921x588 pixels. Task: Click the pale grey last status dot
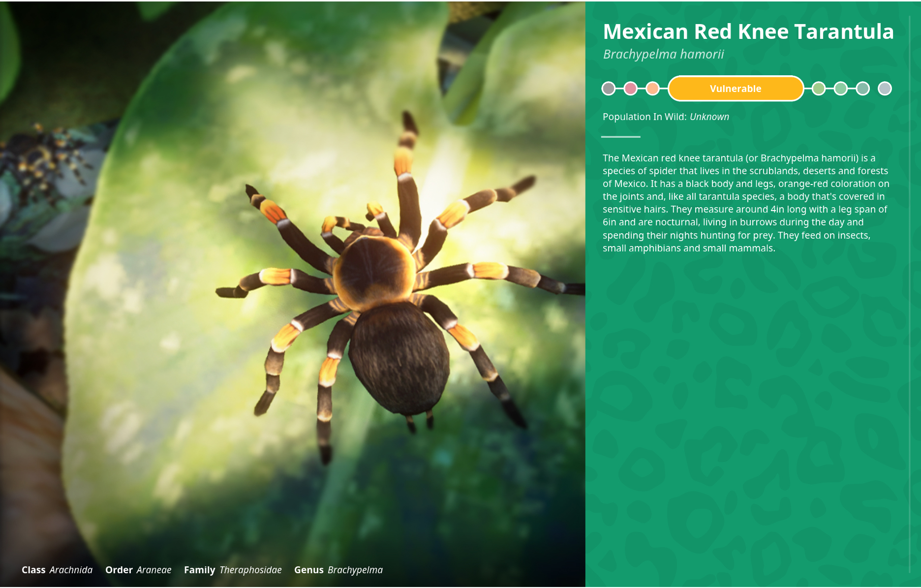pos(885,89)
